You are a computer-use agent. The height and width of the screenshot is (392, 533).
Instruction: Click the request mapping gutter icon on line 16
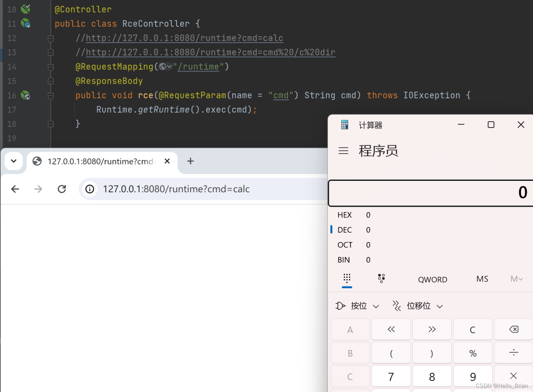pyautogui.click(x=26, y=95)
